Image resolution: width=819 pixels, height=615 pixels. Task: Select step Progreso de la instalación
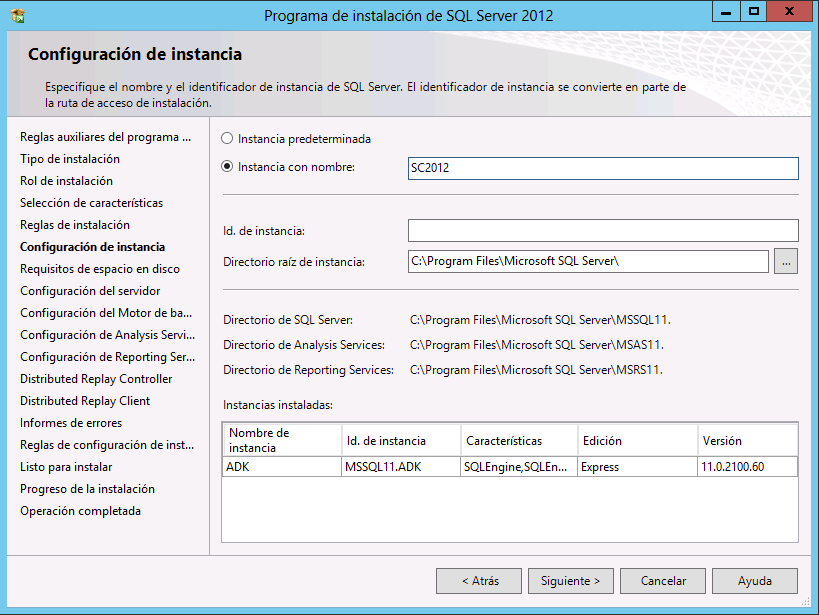[x=87, y=489]
